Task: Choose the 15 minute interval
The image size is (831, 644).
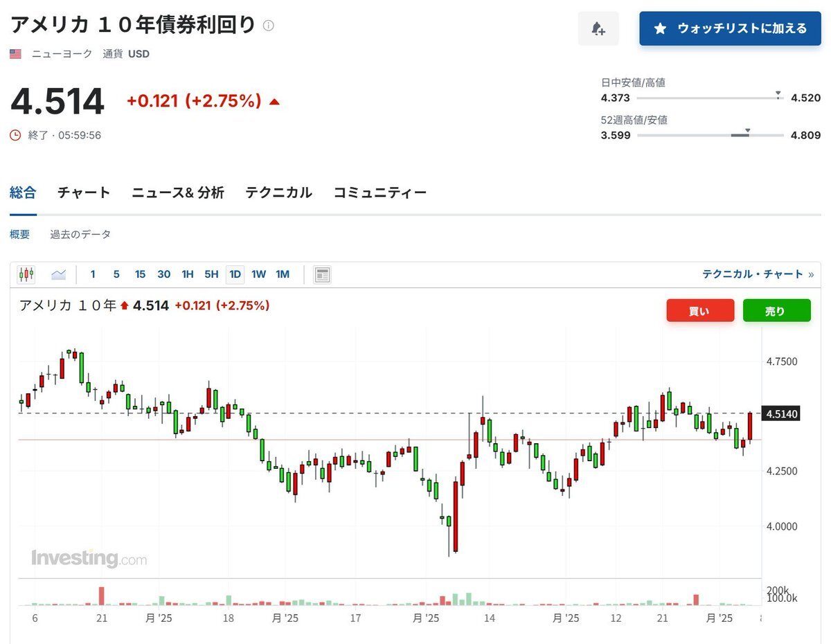Action: (x=140, y=274)
